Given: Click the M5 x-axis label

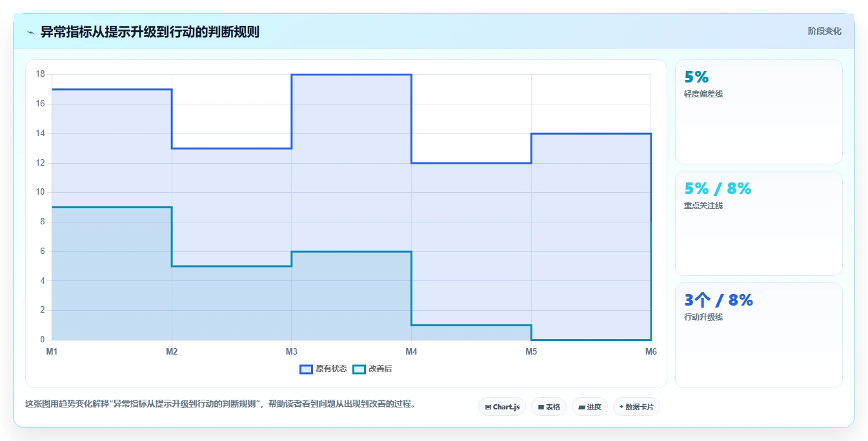Looking at the screenshot, I should coord(531,351).
